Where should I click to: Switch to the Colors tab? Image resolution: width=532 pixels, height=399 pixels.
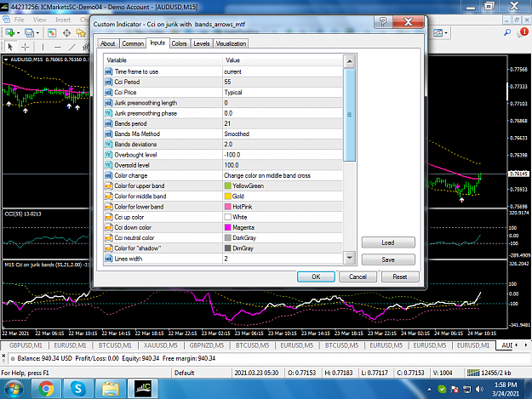pos(179,43)
